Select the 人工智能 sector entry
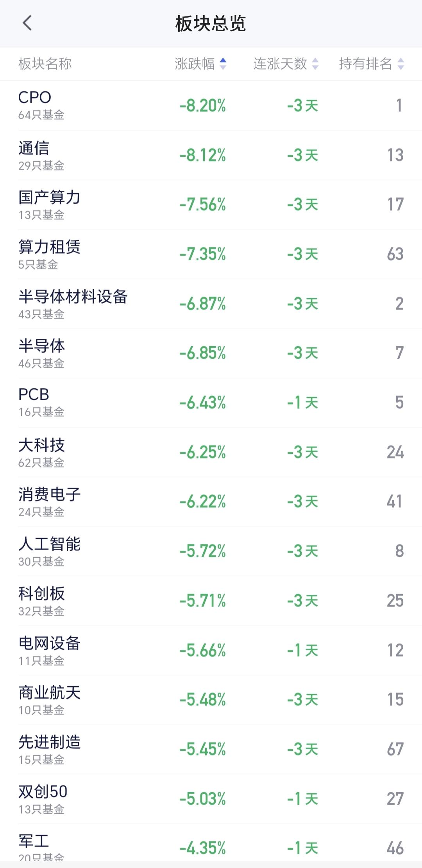This screenshot has width=422, height=868. [211, 551]
